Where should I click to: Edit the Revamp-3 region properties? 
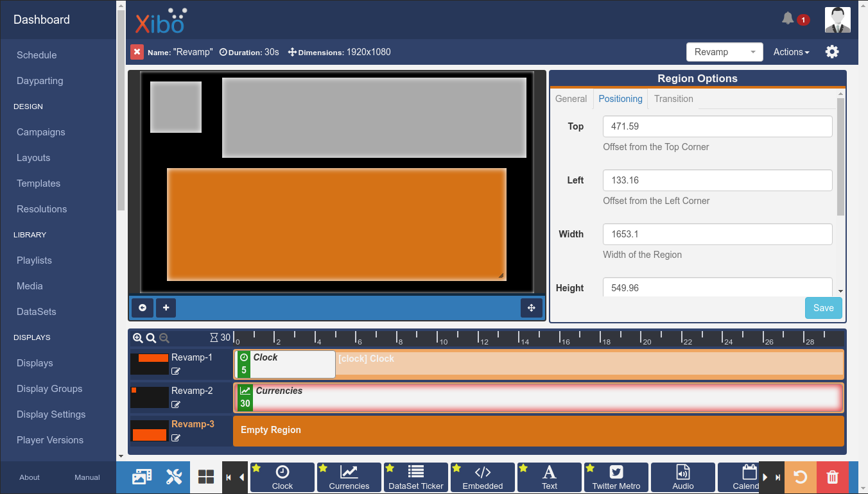pos(176,438)
